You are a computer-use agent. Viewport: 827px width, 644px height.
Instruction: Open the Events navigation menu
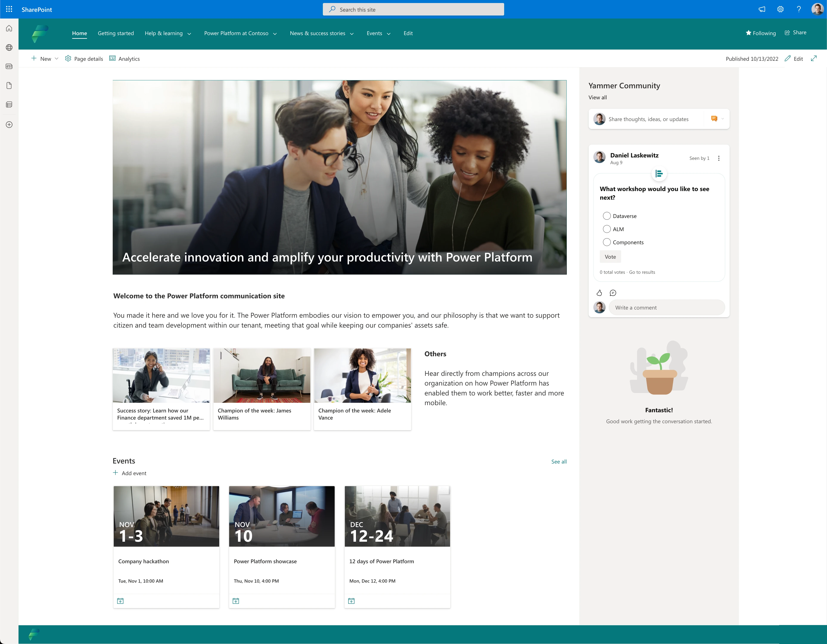378,33
